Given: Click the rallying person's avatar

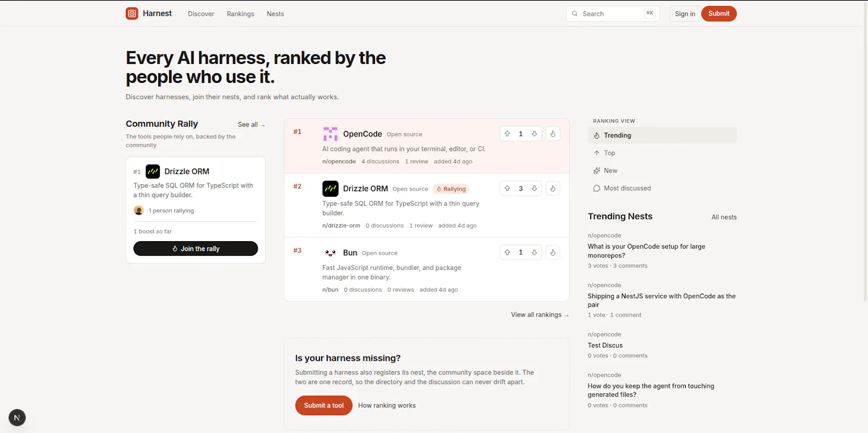Looking at the screenshot, I should (139, 210).
